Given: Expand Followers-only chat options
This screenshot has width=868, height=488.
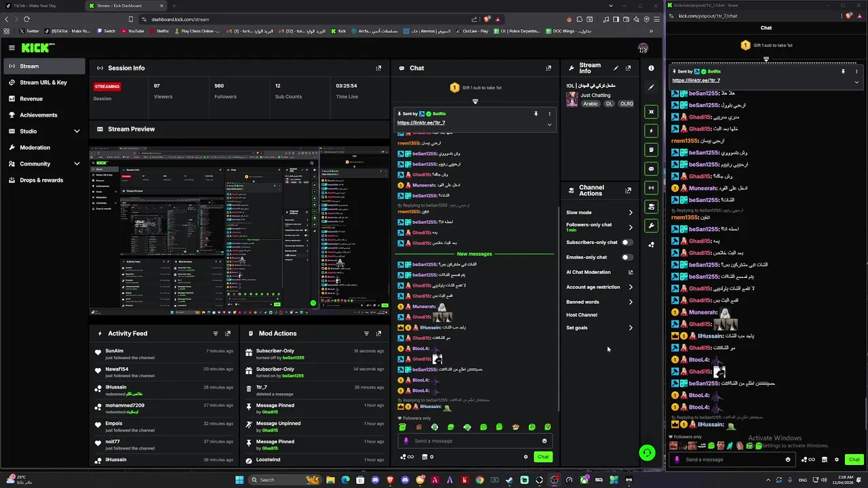Looking at the screenshot, I should [x=631, y=227].
